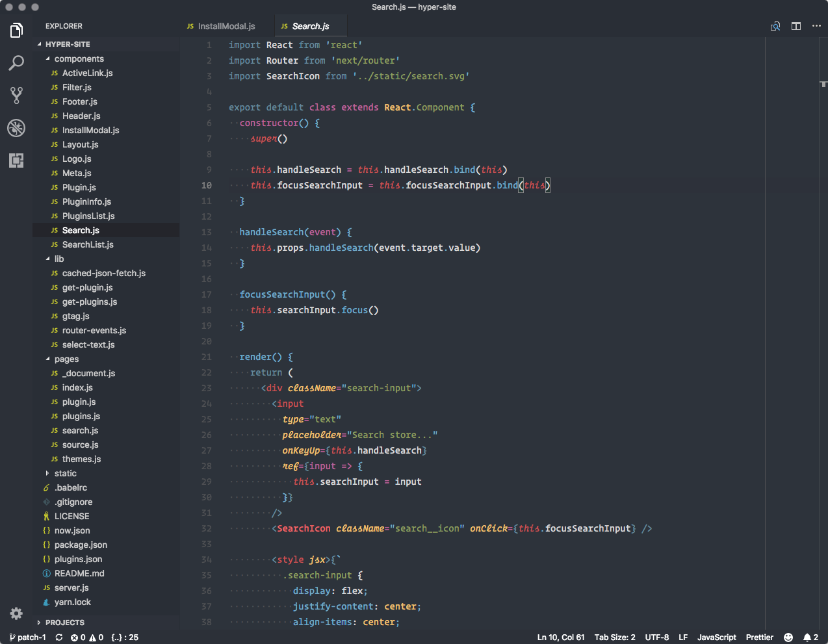The width and height of the screenshot is (828, 644).
Task: Open the Explorer view in the Activity Bar
Action: (x=16, y=30)
